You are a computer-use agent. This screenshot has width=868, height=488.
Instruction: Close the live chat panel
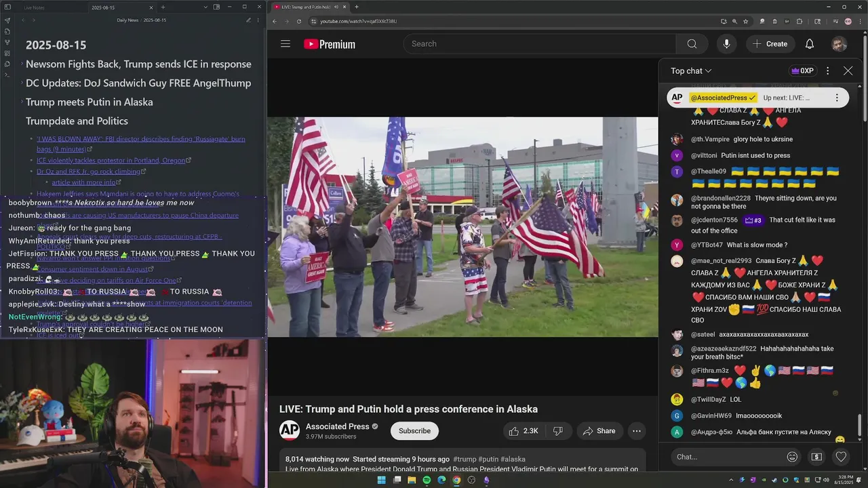coord(848,70)
